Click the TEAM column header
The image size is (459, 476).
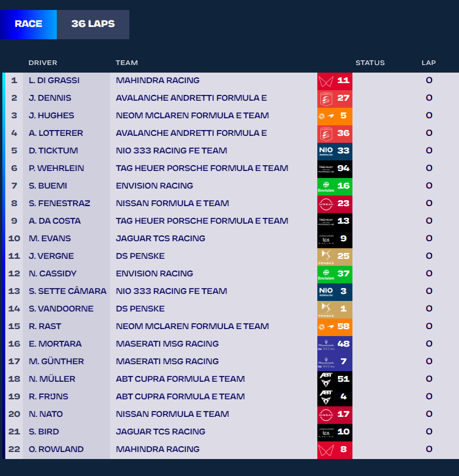126,63
